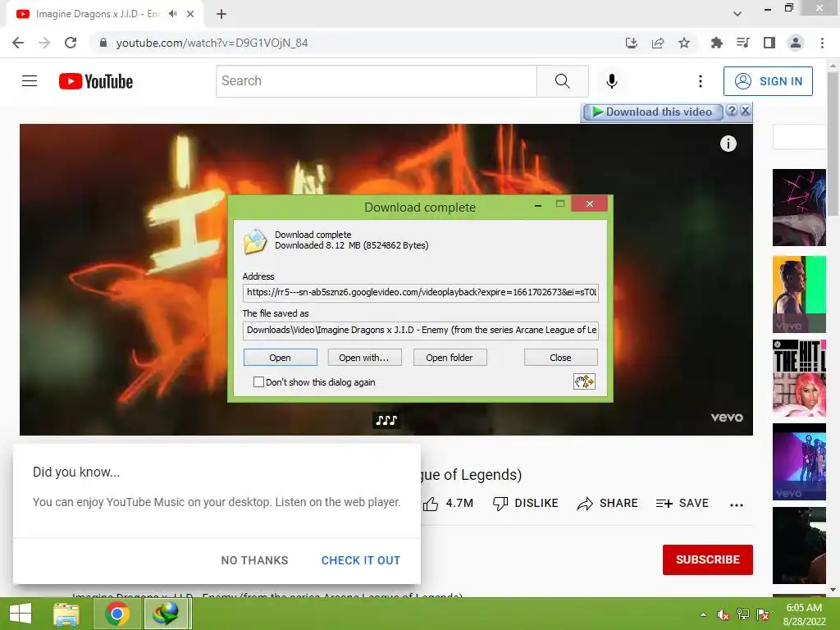Click SHARE under the video

pyautogui.click(x=608, y=504)
